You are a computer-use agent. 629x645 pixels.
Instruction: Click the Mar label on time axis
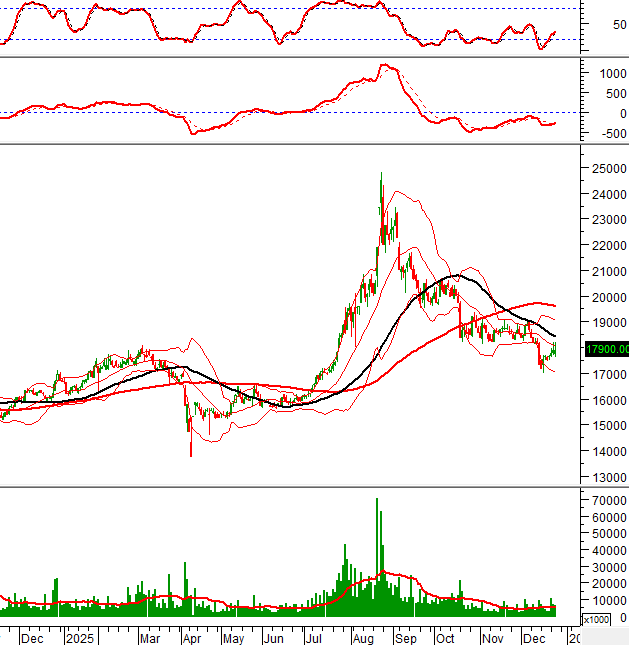[x=151, y=636]
